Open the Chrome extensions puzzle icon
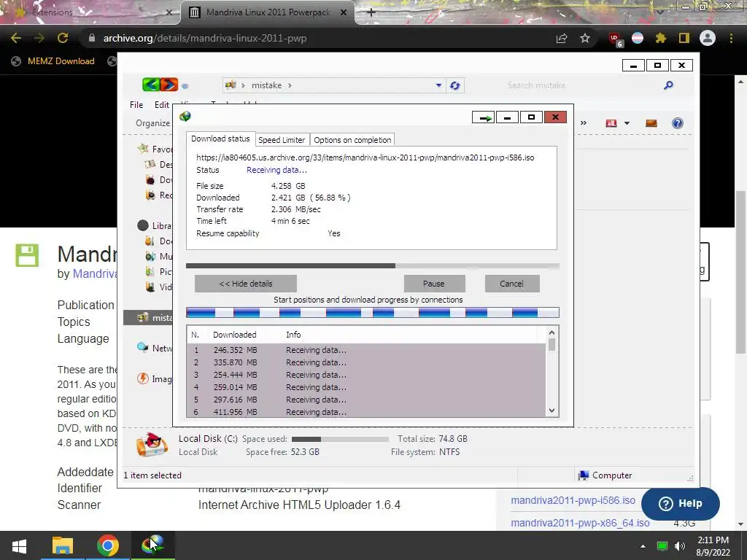747x560 pixels. point(660,38)
